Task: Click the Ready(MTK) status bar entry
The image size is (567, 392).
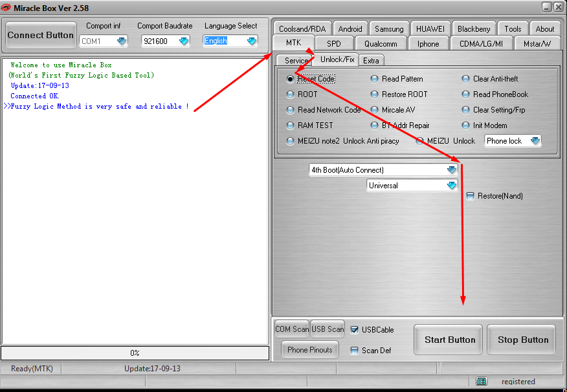Action: point(32,369)
